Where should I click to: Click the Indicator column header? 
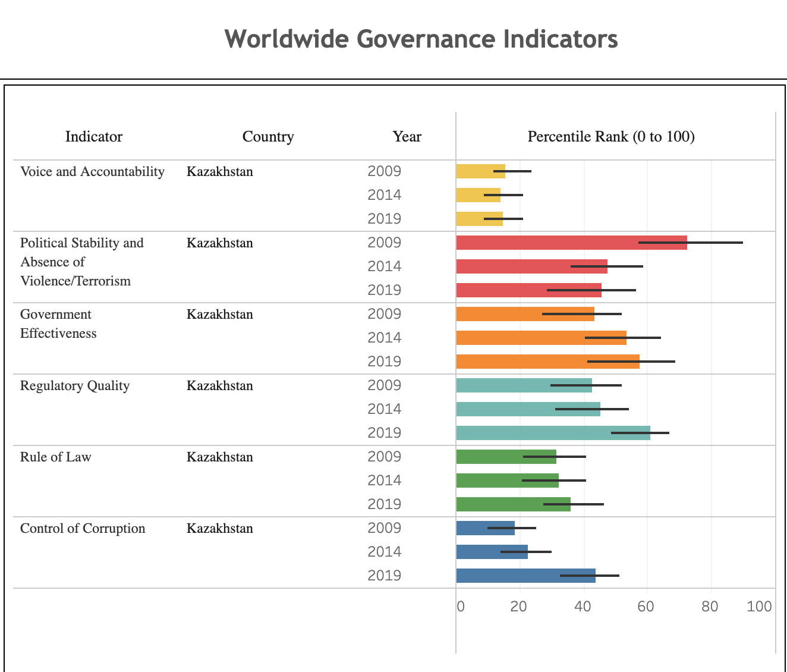click(93, 137)
